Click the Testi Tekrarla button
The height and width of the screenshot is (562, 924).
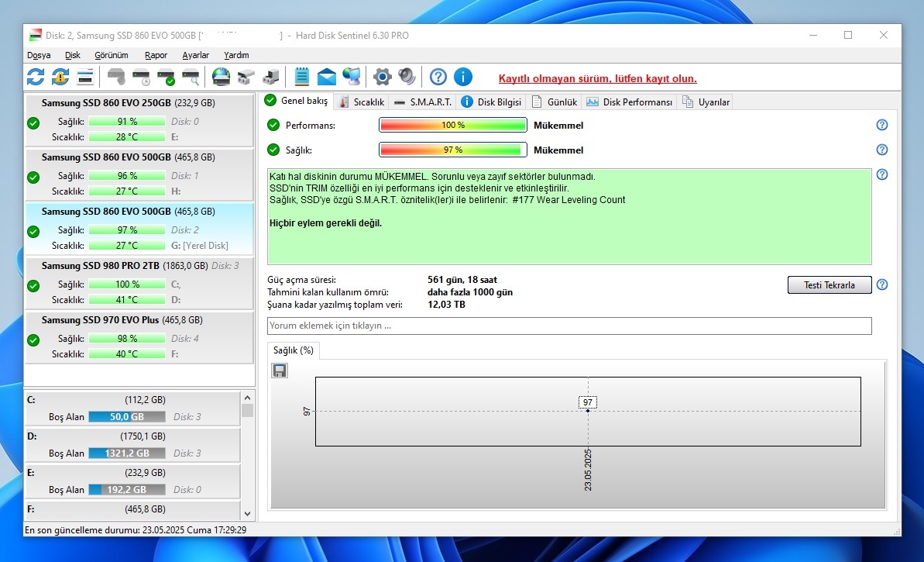[830, 284]
